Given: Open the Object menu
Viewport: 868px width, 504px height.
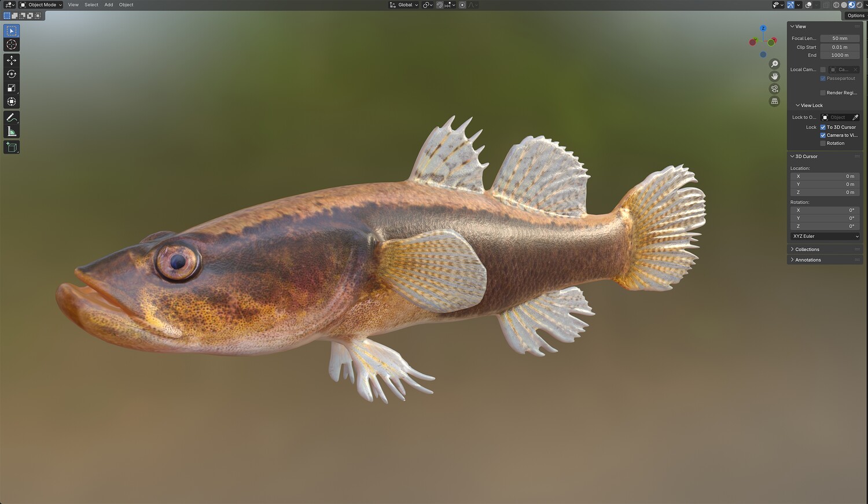Looking at the screenshot, I should point(126,5).
